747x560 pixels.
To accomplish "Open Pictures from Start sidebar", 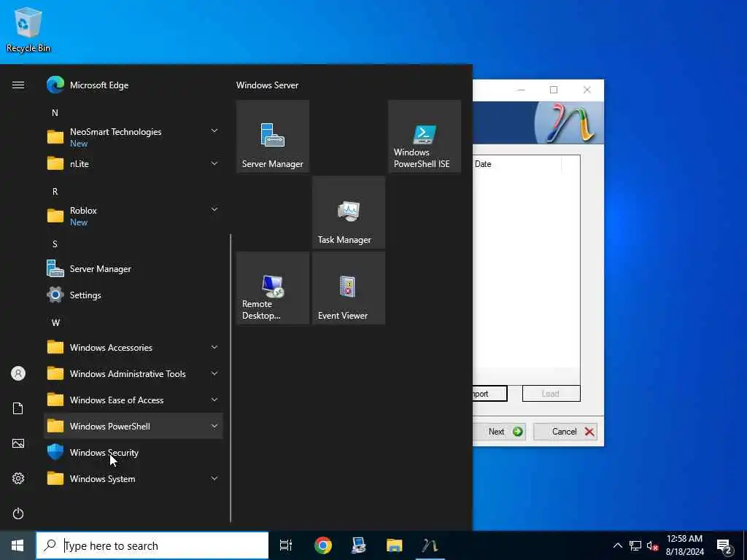I will point(18,443).
